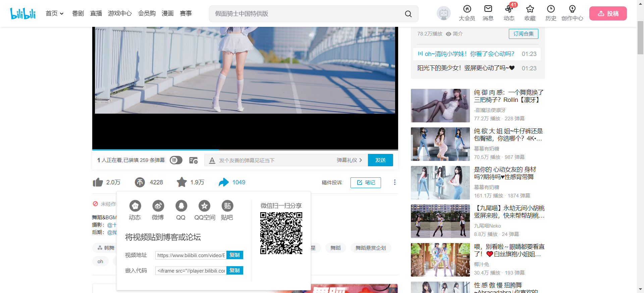Image resolution: width=644 pixels, height=293 pixels.
Task: Favorite the video with star icon
Action: tap(182, 182)
